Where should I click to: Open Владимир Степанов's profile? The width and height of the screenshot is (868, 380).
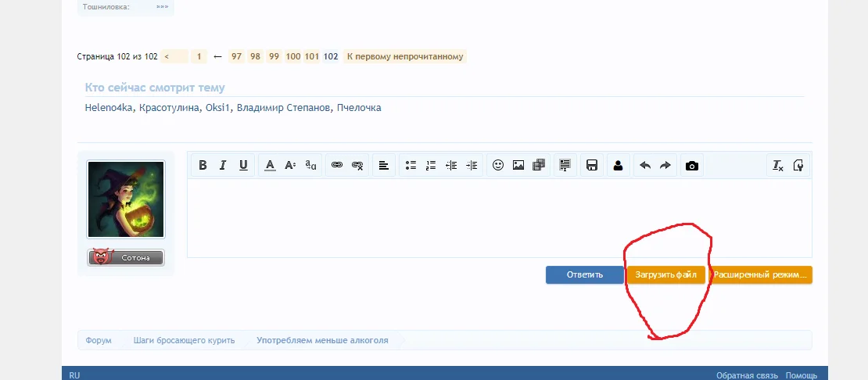point(283,108)
